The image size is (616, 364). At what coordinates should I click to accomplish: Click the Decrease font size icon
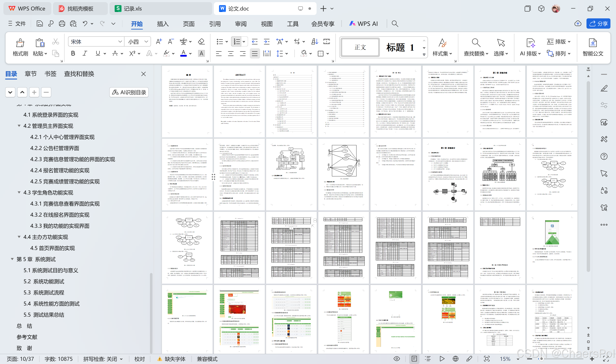click(x=171, y=42)
